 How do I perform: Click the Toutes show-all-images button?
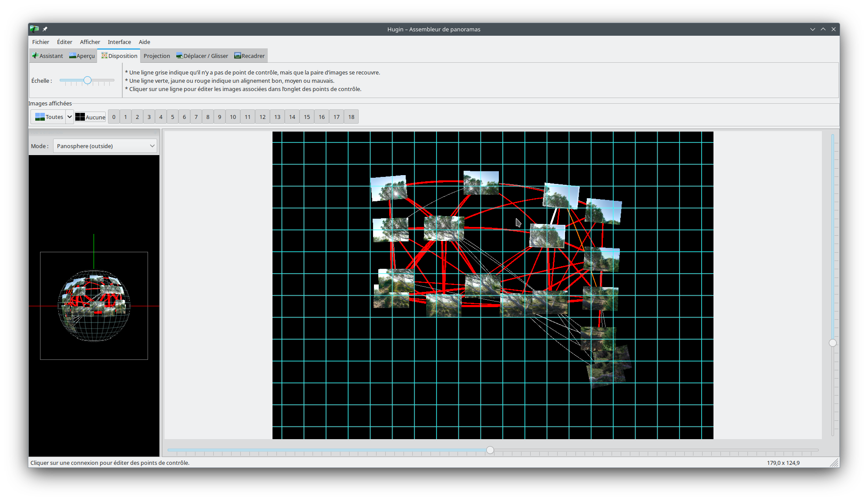(x=49, y=117)
